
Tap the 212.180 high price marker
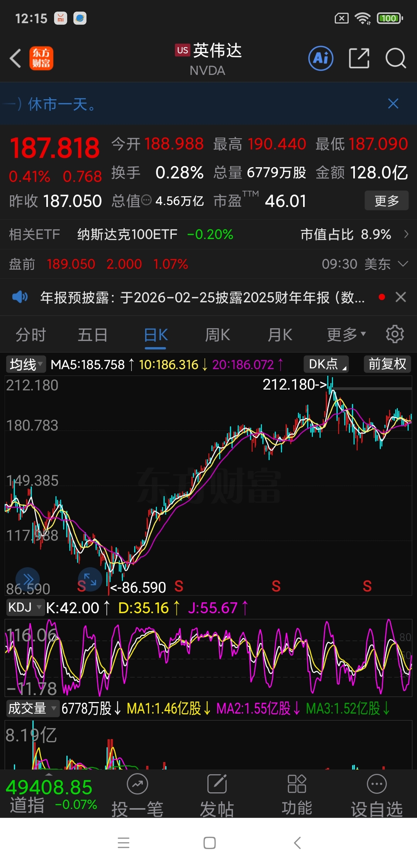pyautogui.click(x=295, y=385)
